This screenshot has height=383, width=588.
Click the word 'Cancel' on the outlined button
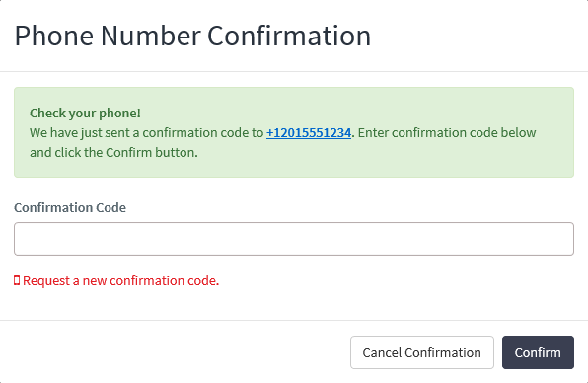382,352
